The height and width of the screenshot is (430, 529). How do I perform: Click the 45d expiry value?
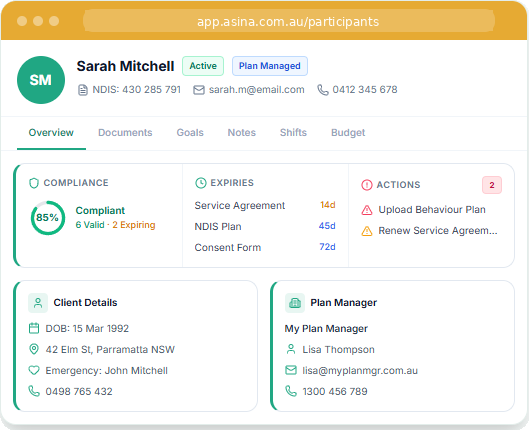coord(327,226)
